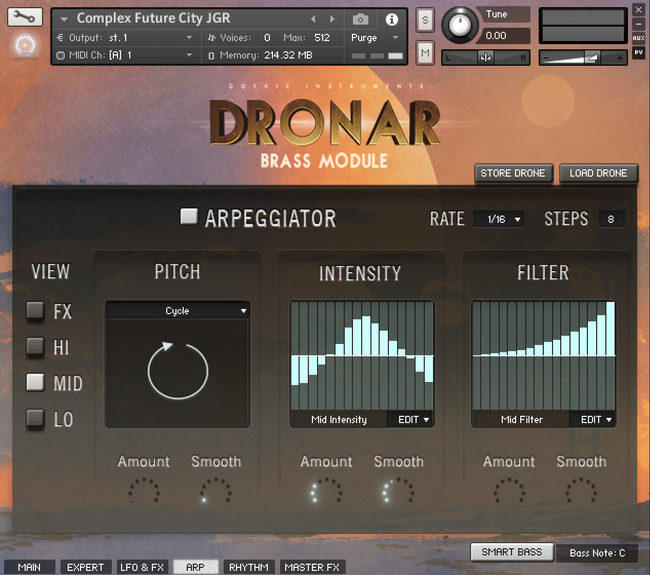This screenshot has width=650, height=575.
Task: Decrease volume using the minus button
Action: pos(546,58)
